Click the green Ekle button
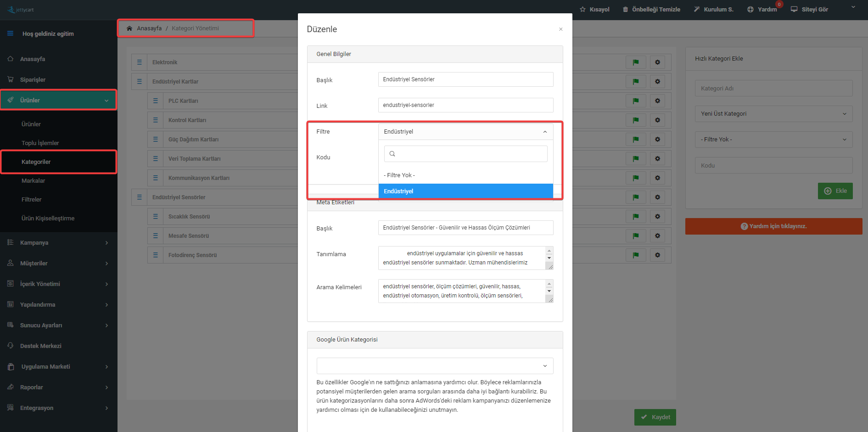Image resolution: width=868 pixels, height=432 pixels. click(x=835, y=191)
